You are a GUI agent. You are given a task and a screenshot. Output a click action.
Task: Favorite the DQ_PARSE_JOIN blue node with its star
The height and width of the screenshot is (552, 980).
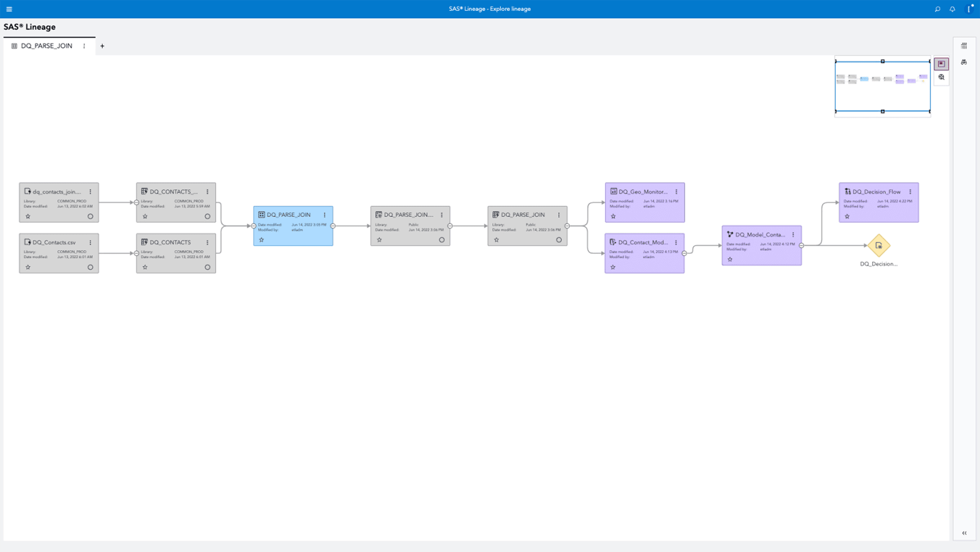pos(262,239)
